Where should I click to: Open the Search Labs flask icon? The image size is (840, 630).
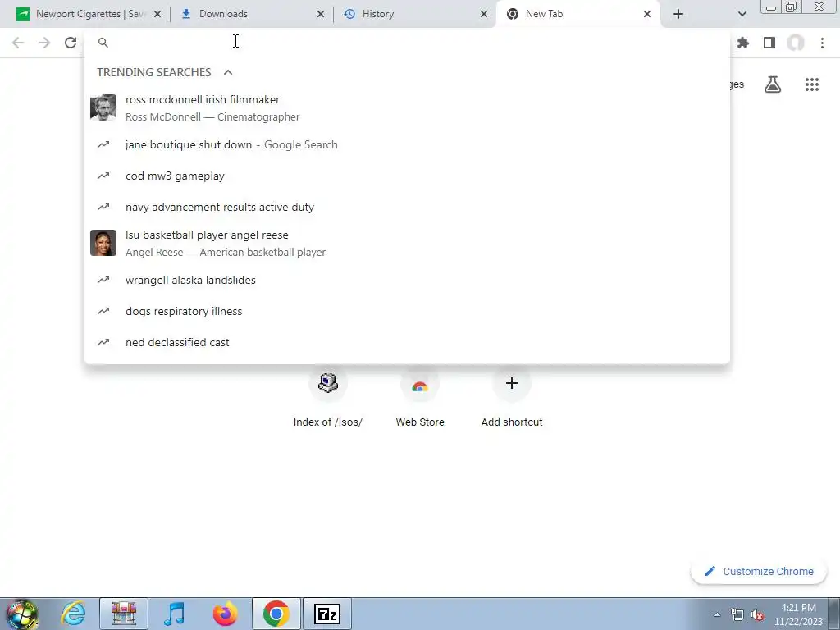click(773, 84)
